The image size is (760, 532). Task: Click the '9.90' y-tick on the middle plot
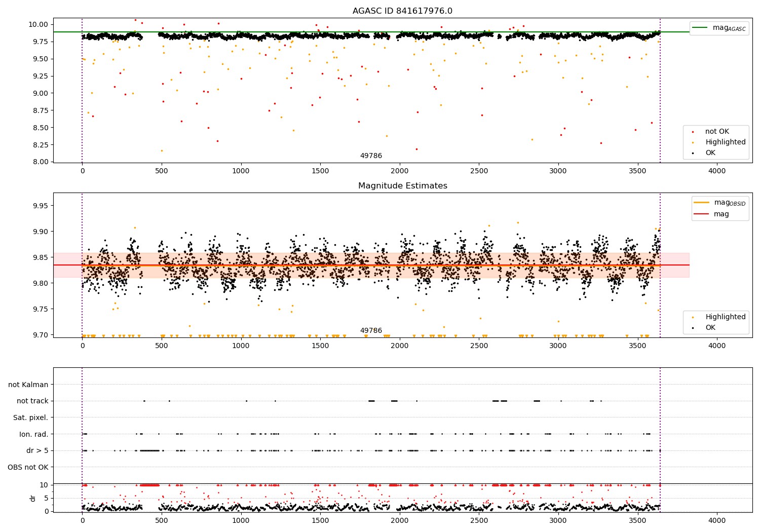pyautogui.click(x=41, y=232)
